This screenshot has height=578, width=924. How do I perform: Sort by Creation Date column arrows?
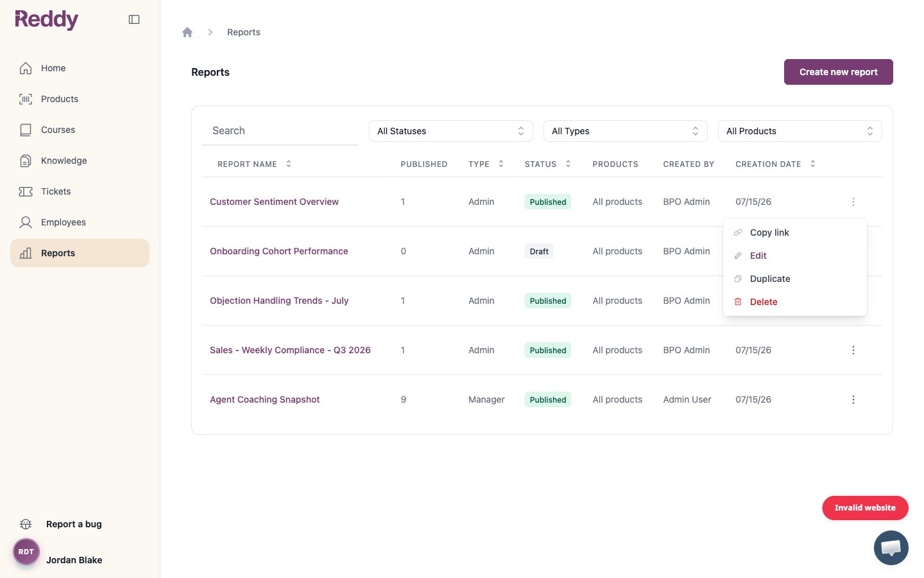pyautogui.click(x=813, y=164)
